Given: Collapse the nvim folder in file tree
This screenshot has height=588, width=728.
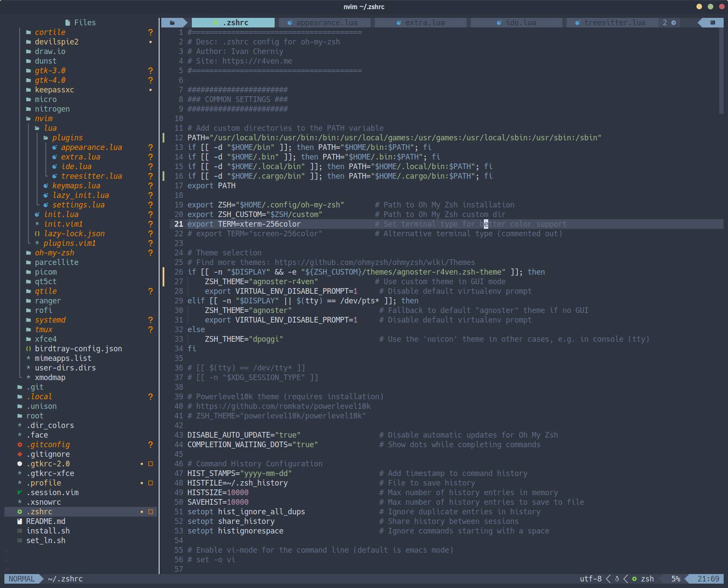Looking at the screenshot, I should point(43,119).
